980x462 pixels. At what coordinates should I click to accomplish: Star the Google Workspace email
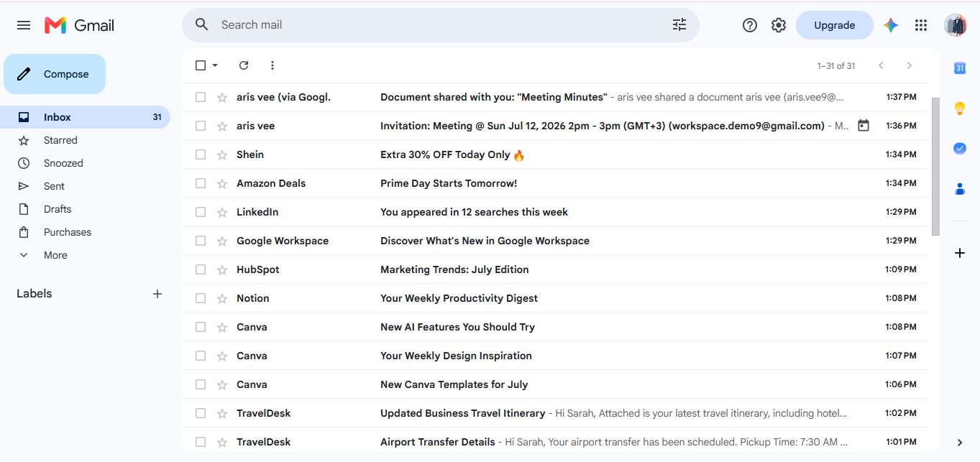(222, 241)
